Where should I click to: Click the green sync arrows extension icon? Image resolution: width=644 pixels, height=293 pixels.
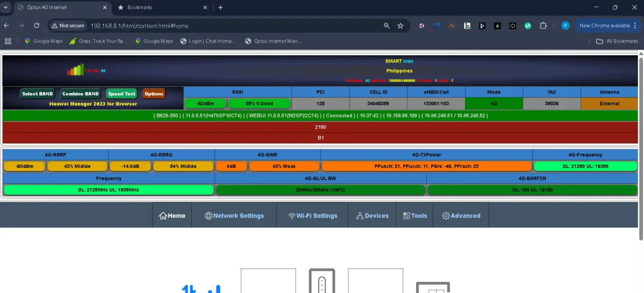coord(528,26)
